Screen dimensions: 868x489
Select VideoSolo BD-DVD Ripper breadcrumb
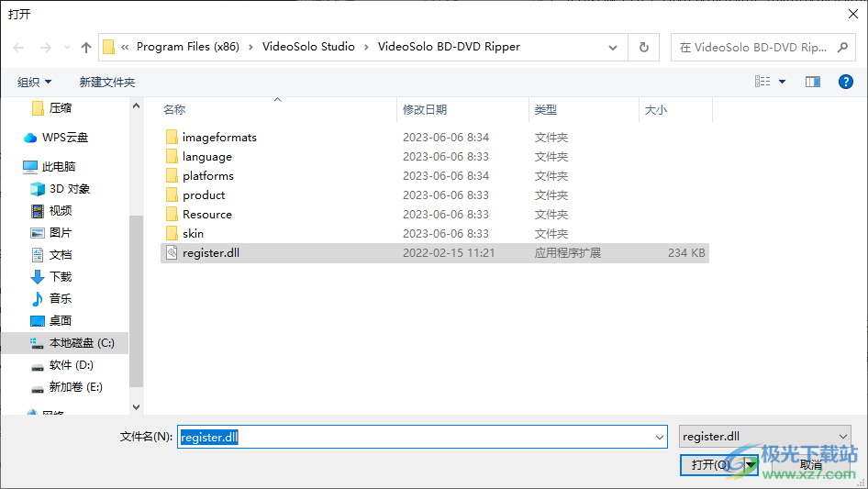pyautogui.click(x=449, y=47)
